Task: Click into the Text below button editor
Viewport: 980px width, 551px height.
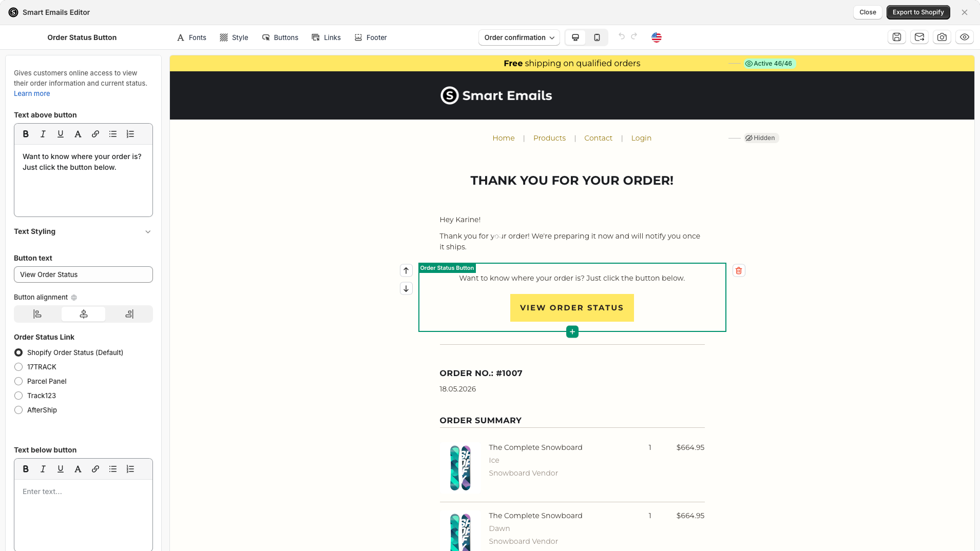Action: coord(83,515)
